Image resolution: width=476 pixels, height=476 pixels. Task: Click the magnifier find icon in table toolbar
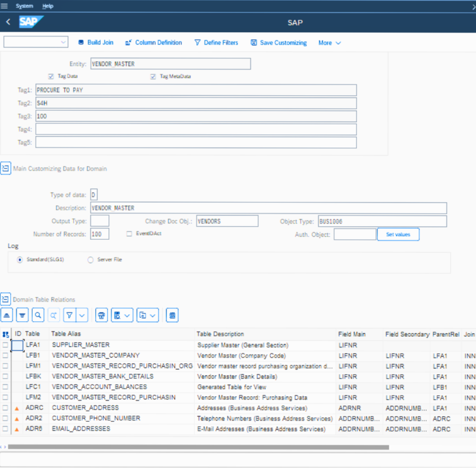tap(37, 315)
